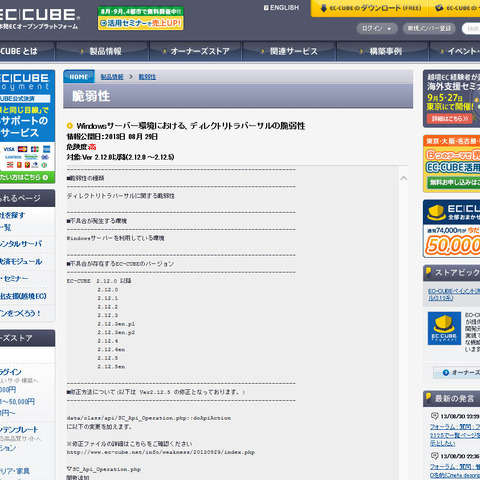Click the orange bullet icon beside the article title
This screenshot has height=480, width=480.
point(70,126)
